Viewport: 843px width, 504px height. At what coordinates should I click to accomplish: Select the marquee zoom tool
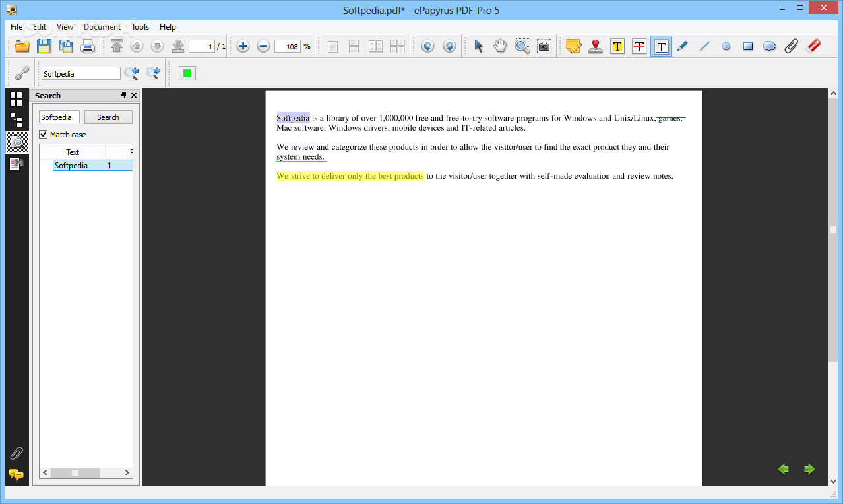[522, 46]
